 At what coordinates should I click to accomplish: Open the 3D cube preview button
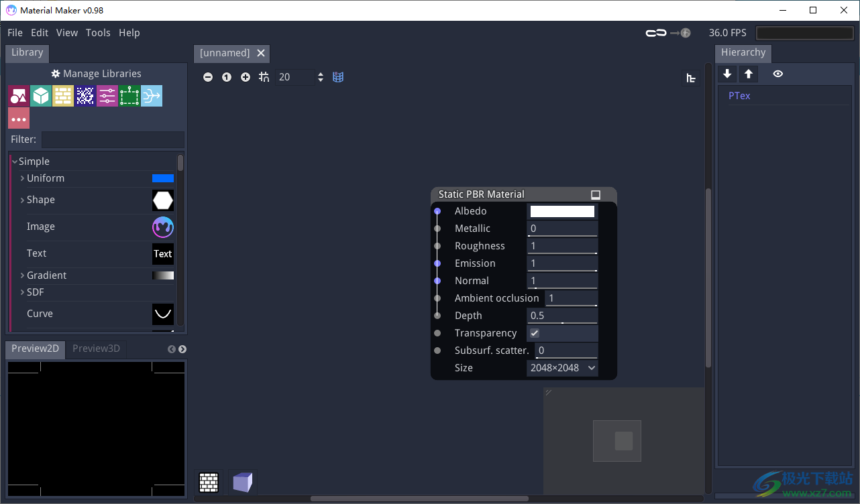[x=243, y=483]
